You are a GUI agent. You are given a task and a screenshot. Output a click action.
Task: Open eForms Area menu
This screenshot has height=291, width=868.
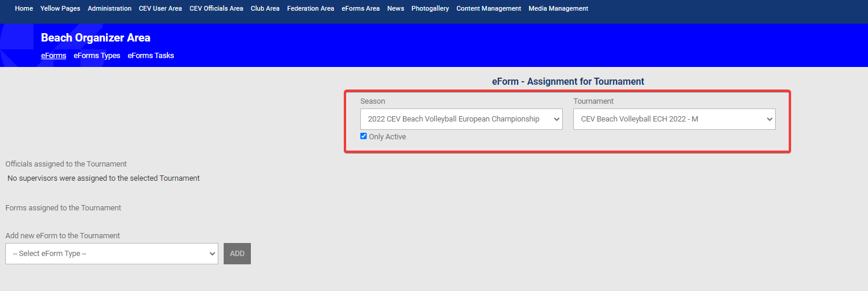click(360, 8)
